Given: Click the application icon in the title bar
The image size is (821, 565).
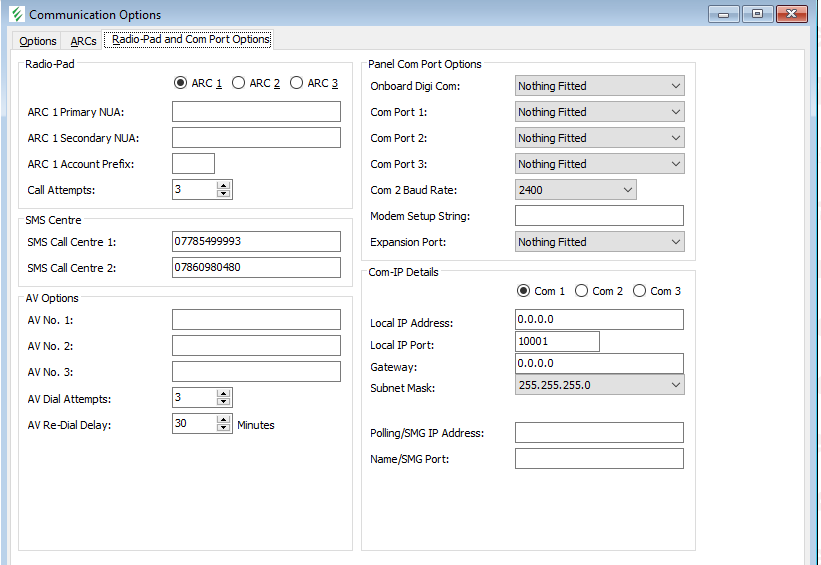Looking at the screenshot, I should (x=15, y=15).
